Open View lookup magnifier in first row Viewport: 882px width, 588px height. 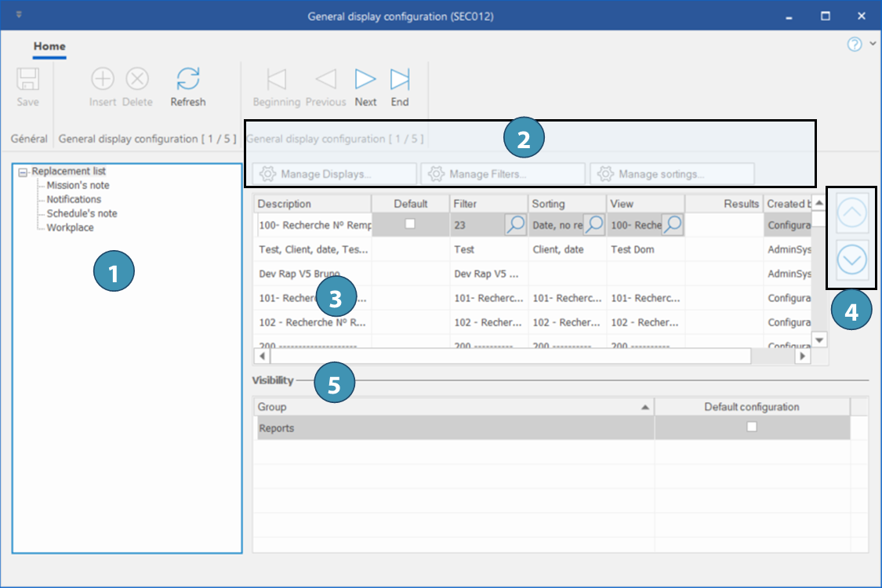673,225
